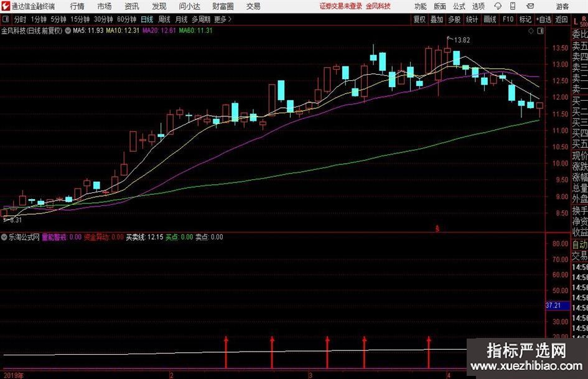Image resolution: width=588 pixels, height=379 pixels.
Task: Open the 版面 menu
Action: (439, 6)
